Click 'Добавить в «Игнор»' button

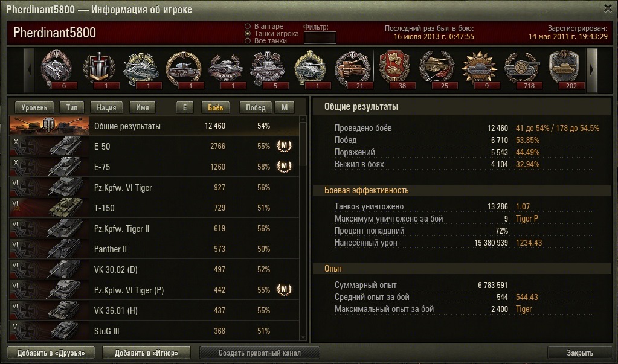(146, 353)
